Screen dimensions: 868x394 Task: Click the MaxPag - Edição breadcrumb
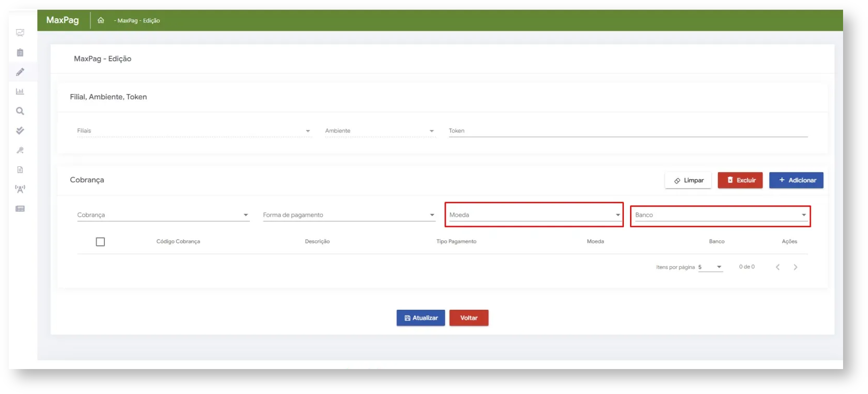coord(138,21)
